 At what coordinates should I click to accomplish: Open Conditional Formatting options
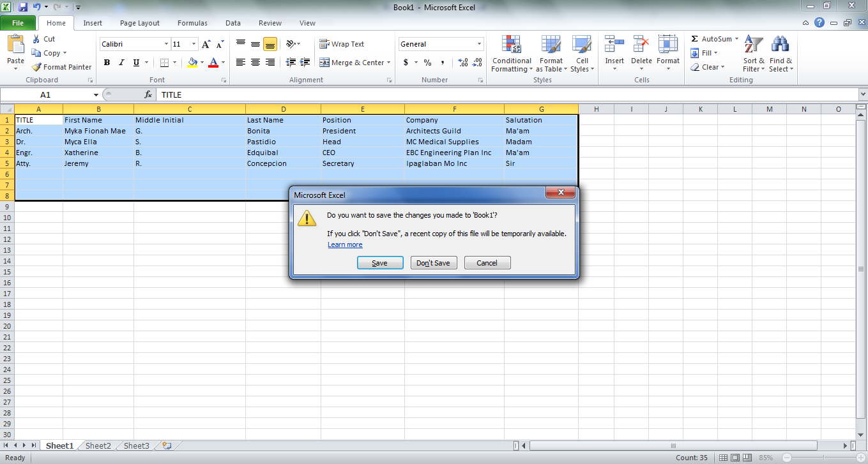pos(511,54)
